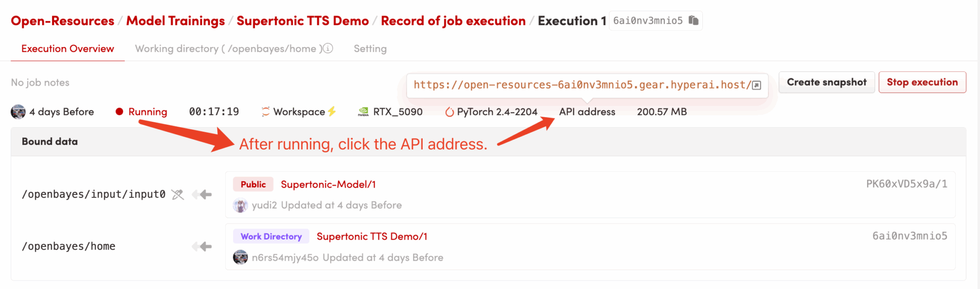The image size is (980, 289).
Task: Click the No job notes text
Action: click(x=40, y=83)
